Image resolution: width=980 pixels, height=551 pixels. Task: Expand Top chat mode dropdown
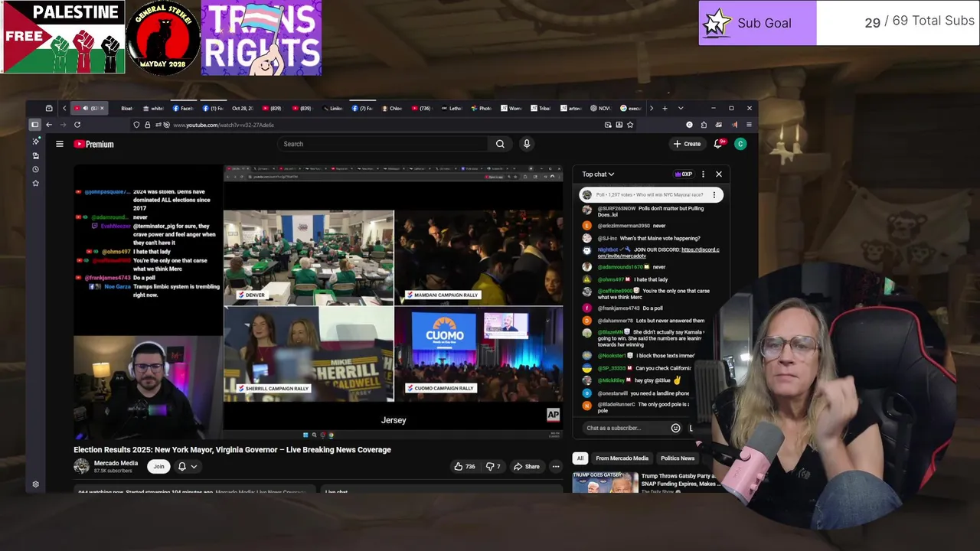tap(598, 174)
